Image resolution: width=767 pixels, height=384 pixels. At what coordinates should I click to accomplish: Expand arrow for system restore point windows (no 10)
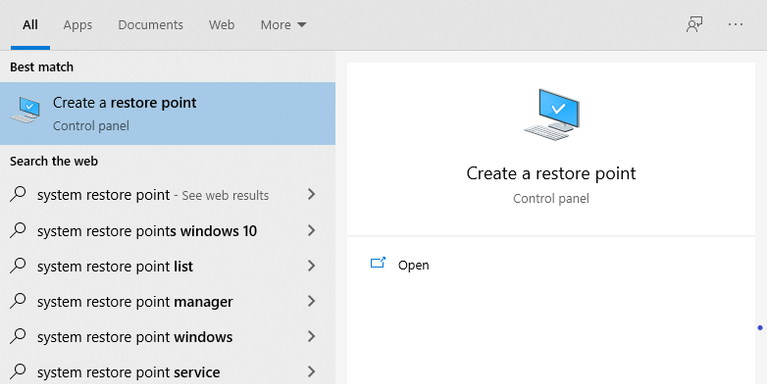[311, 337]
